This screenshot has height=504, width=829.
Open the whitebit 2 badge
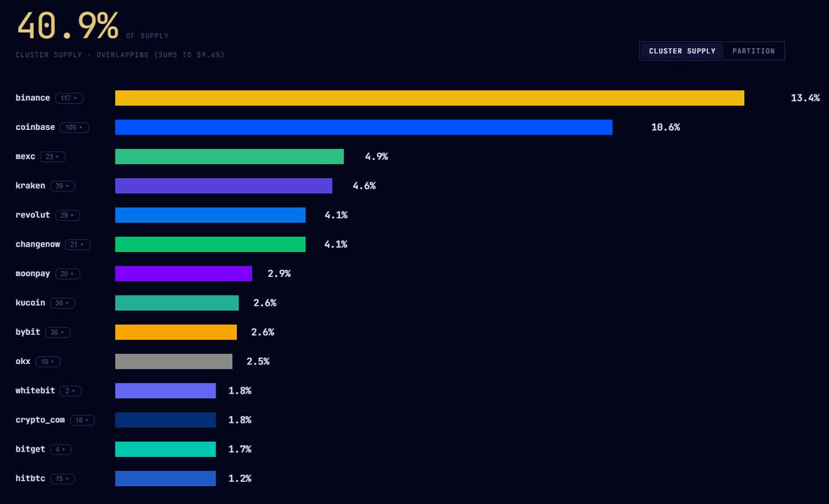click(70, 391)
